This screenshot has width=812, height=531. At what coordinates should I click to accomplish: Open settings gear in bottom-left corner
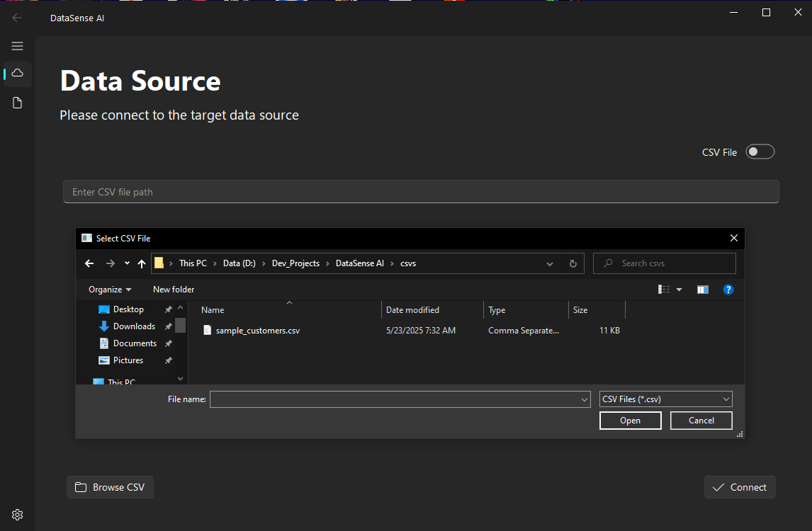coord(18,515)
